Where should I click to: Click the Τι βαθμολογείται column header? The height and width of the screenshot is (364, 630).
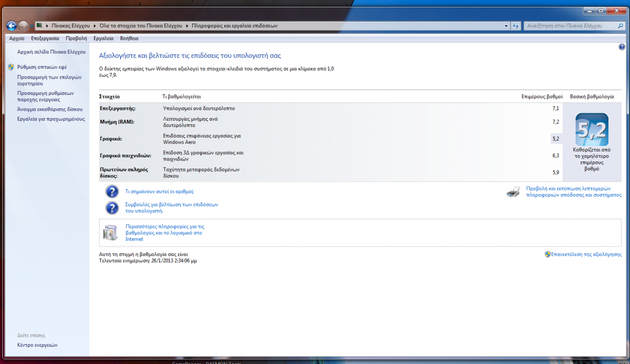tap(182, 97)
